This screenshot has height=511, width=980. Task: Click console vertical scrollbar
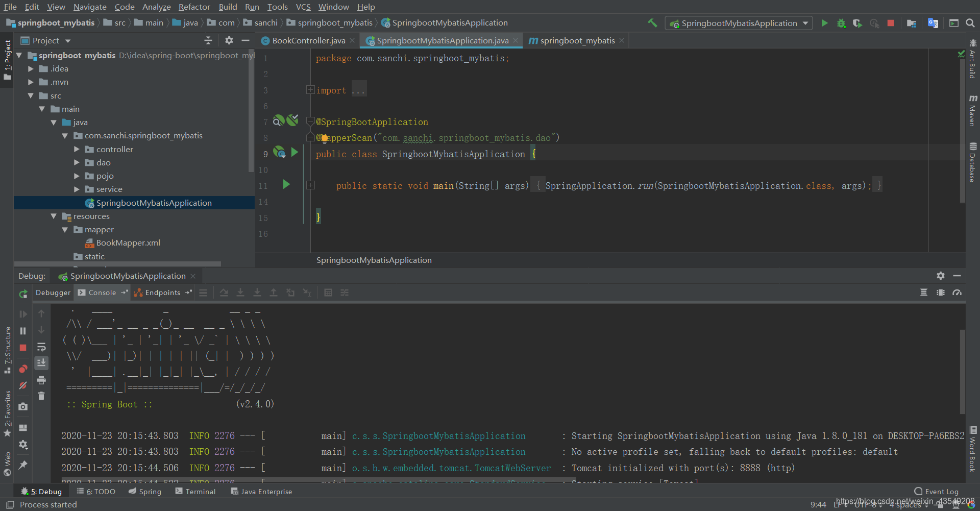tap(962, 372)
